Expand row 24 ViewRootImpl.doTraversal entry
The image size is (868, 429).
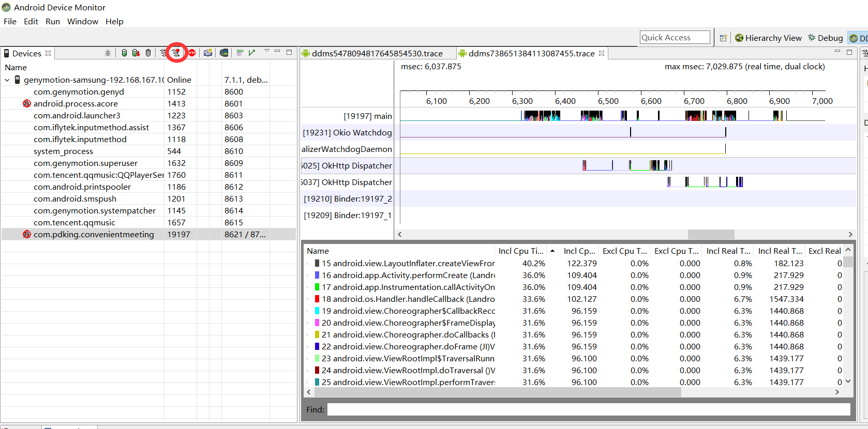pos(307,371)
